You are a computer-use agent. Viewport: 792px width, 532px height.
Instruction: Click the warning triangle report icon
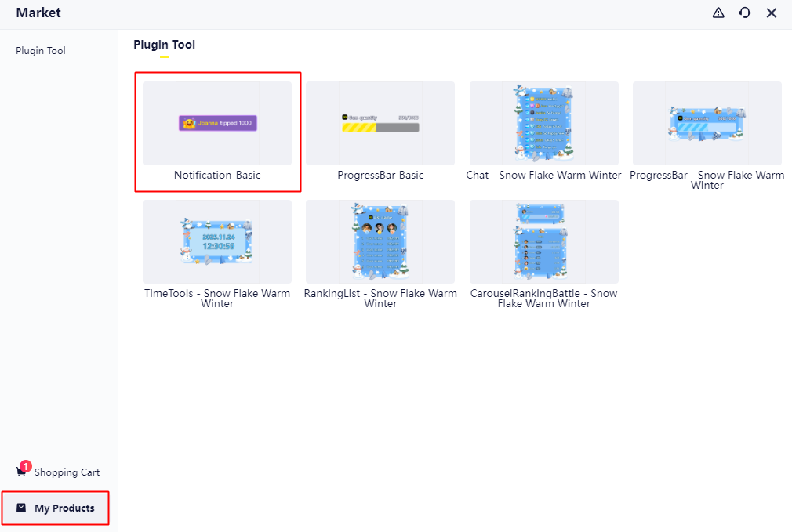click(x=718, y=13)
